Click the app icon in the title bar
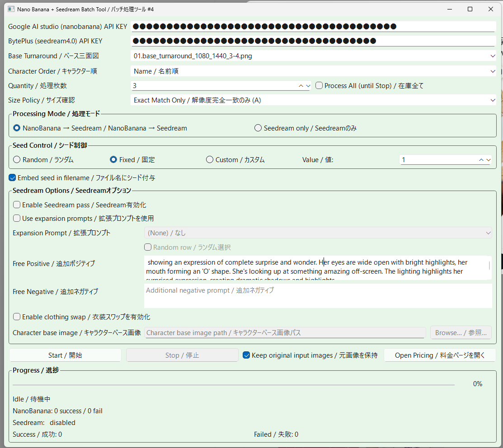The image size is (503, 448). (11, 9)
